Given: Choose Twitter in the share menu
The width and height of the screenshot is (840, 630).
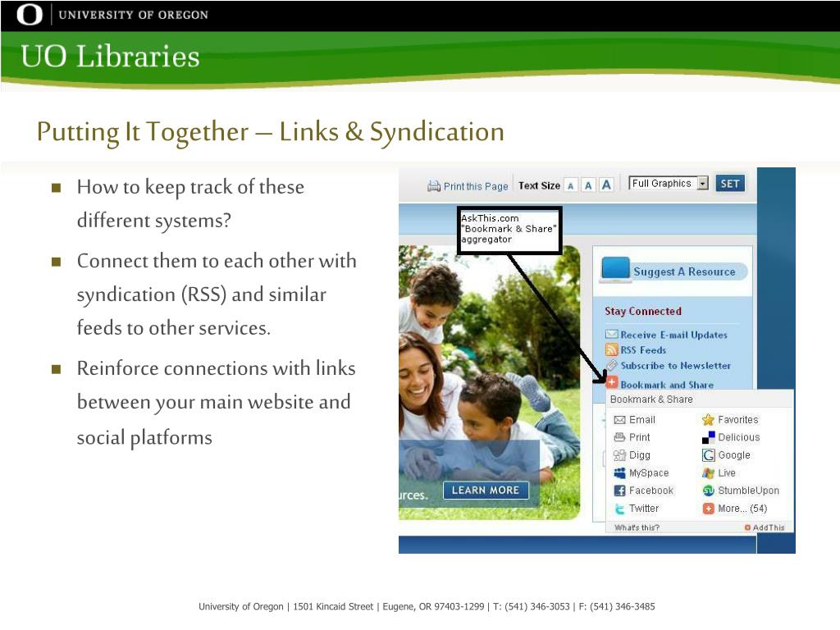Looking at the screenshot, I should click(643, 509).
